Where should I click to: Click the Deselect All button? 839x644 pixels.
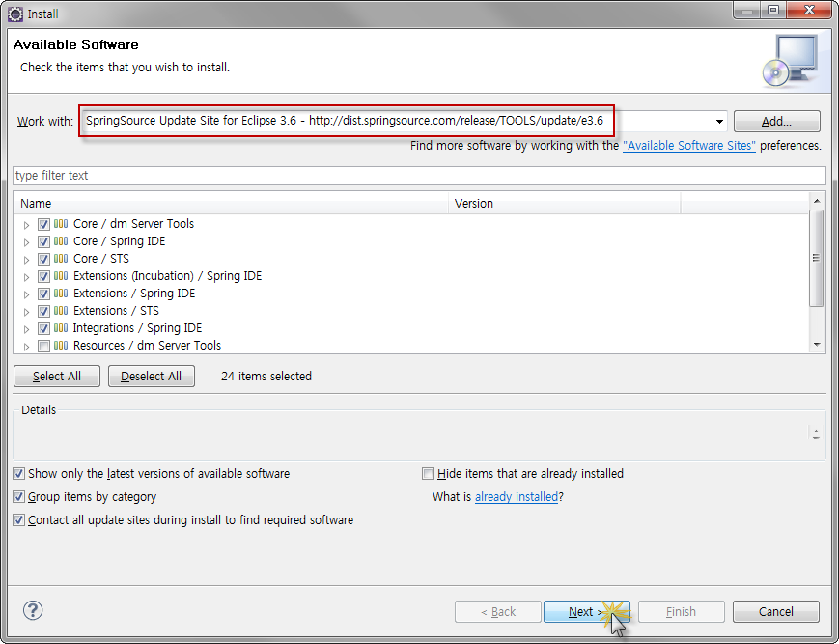tap(151, 376)
